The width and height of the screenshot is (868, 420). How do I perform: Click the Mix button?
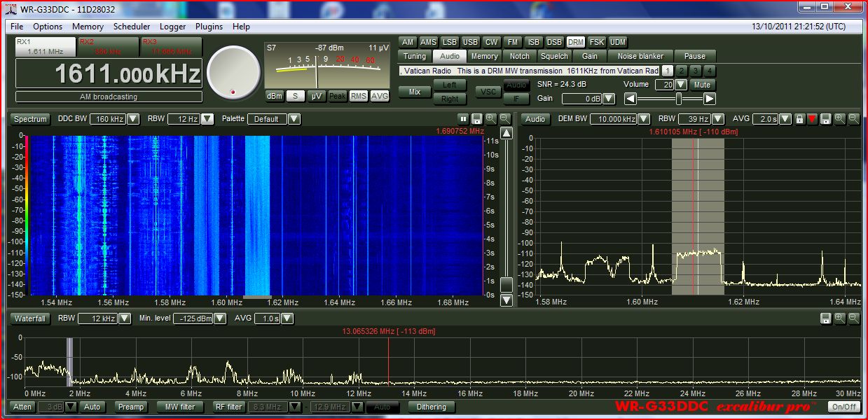415,92
